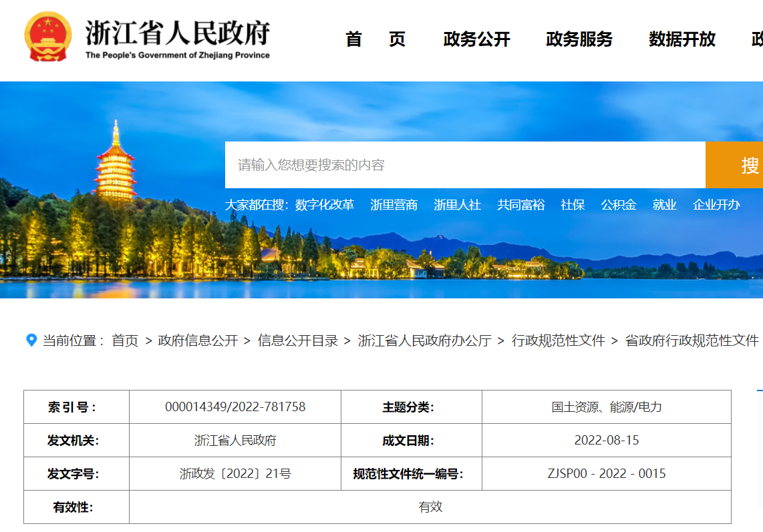
Task: Click the 行政规范性文件 breadcrumb link
Action: pyautogui.click(x=559, y=340)
